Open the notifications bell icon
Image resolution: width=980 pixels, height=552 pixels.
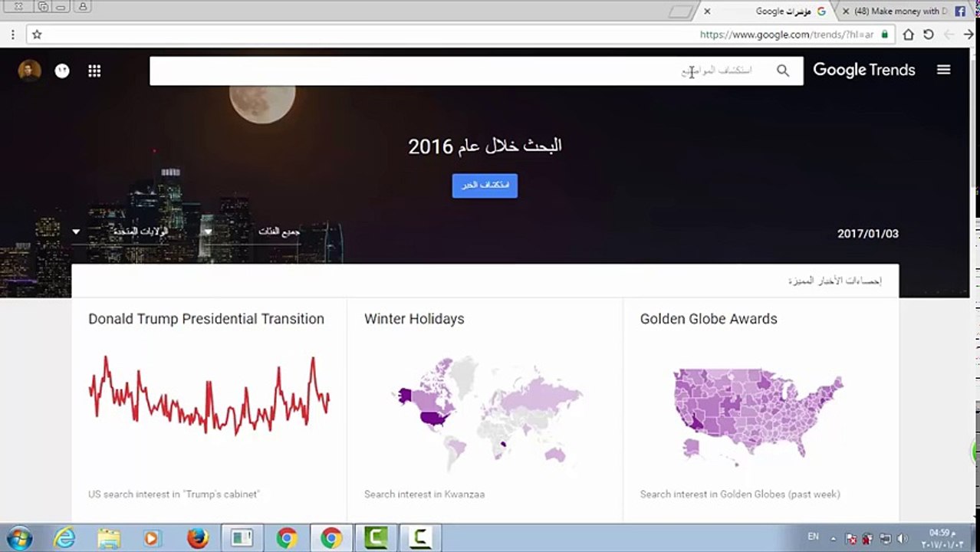[62, 71]
